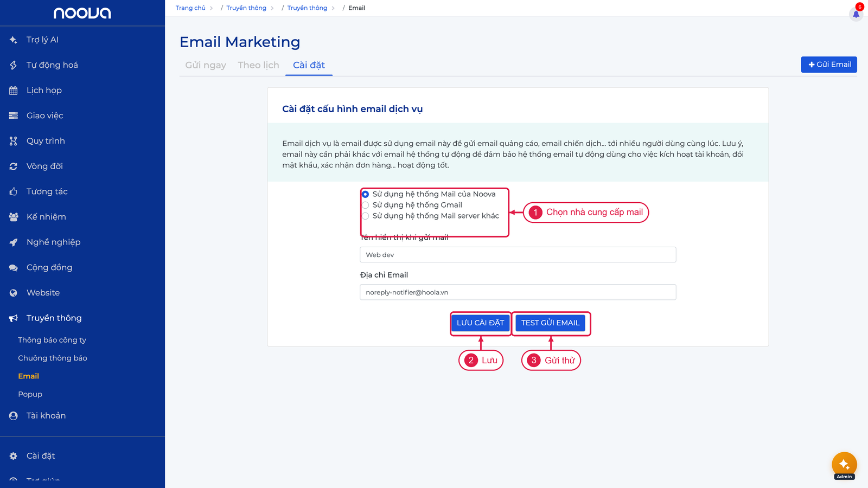Click the Email Marketing page heading
Viewport: 868px width, 488px height.
(240, 42)
